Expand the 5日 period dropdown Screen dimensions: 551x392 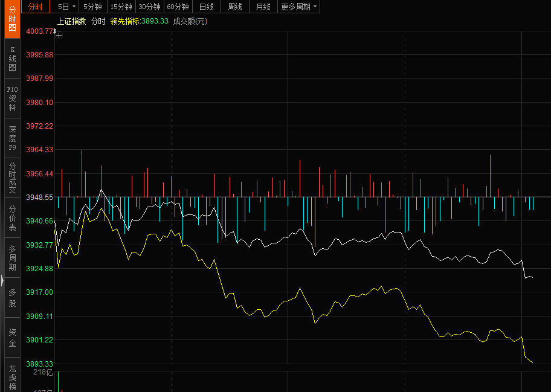click(x=66, y=7)
